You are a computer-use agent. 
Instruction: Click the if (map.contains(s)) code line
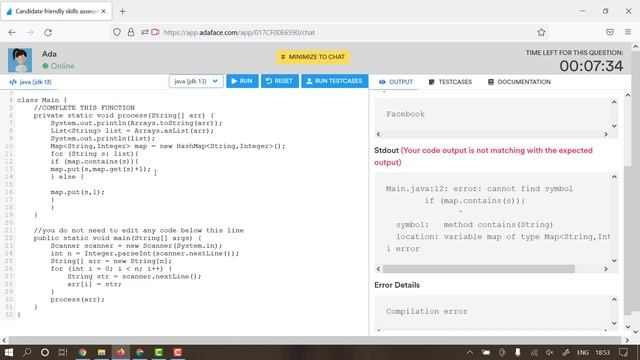coord(94,161)
